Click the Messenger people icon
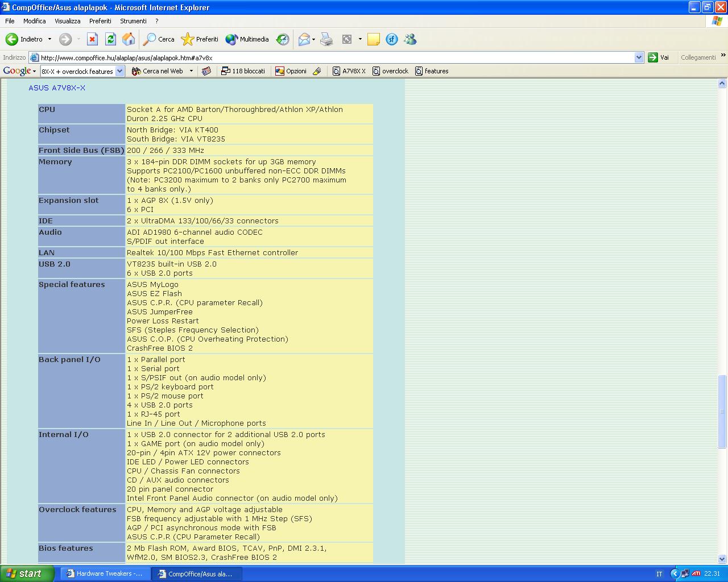The width and height of the screenshot is (728, 582). [x=410, y=39]
